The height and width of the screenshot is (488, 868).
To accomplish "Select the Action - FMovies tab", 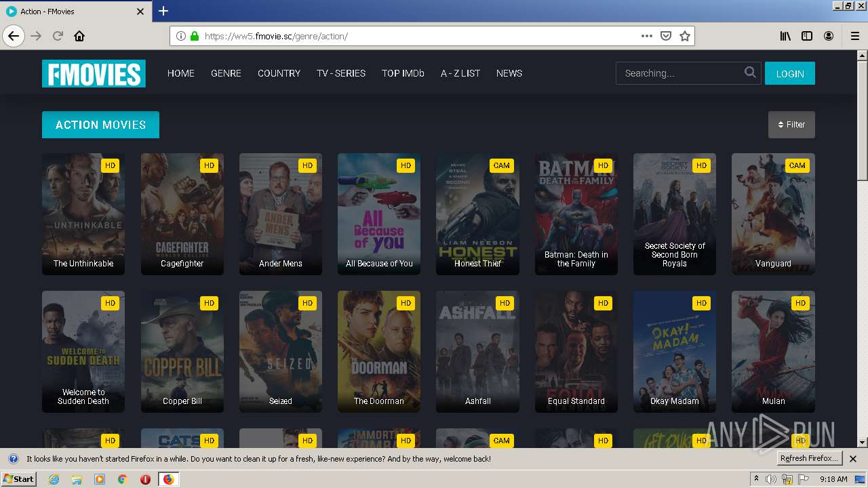I will point(75,12).
